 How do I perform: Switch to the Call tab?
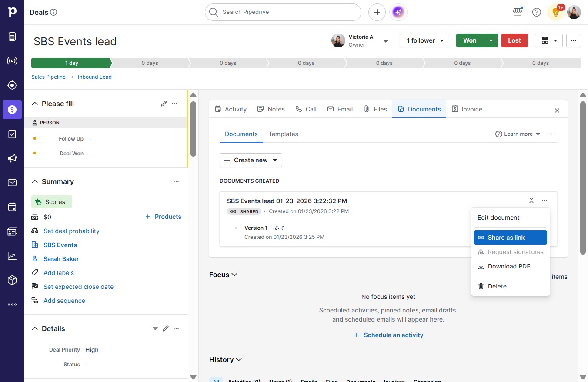coord(306,109)
